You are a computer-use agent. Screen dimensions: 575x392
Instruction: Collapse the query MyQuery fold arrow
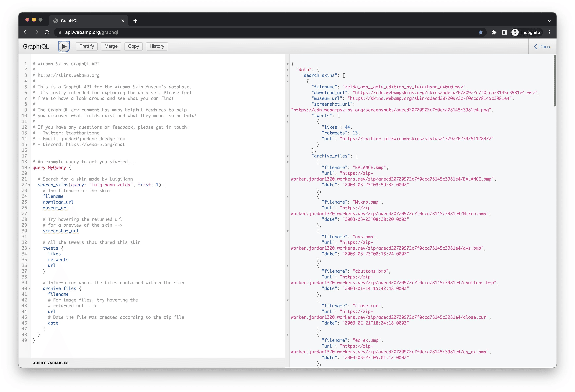point(29,168)
